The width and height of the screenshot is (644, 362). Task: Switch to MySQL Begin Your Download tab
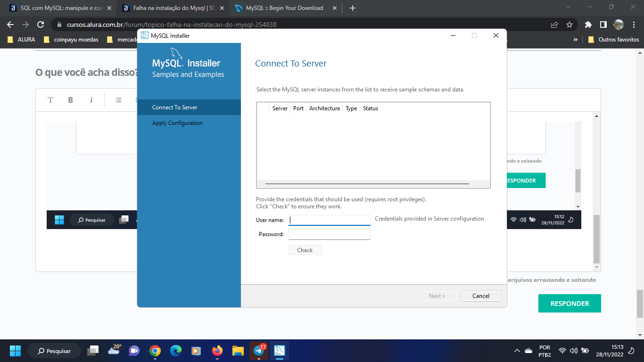(x=286, y=8)
